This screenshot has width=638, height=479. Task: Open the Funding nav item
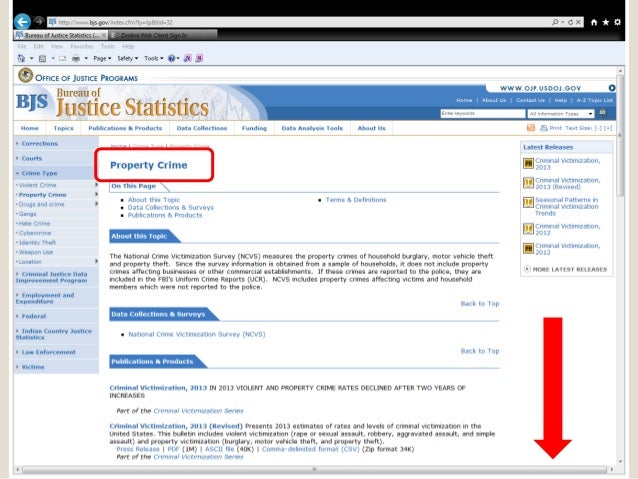click(x=254, y=128)
